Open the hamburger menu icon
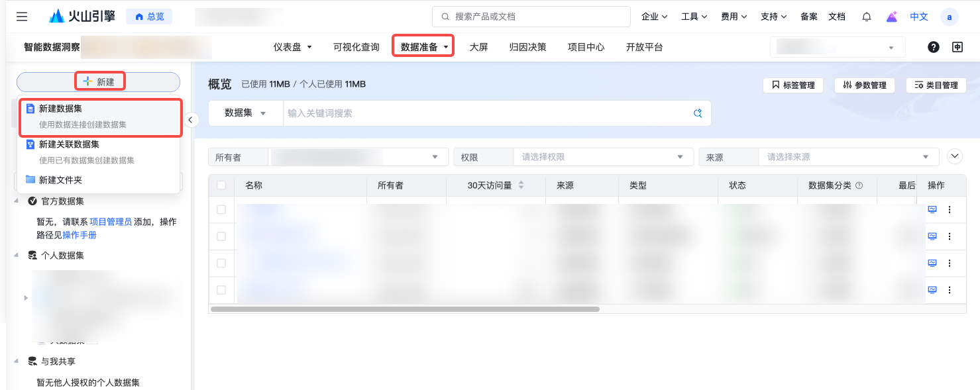 [22, 17]
